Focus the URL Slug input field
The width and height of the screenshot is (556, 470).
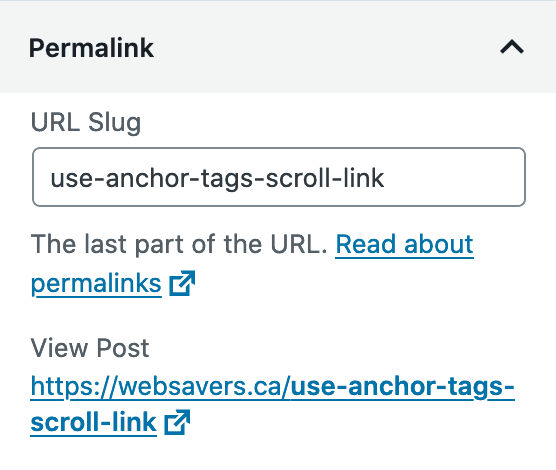tap(279, 177)
